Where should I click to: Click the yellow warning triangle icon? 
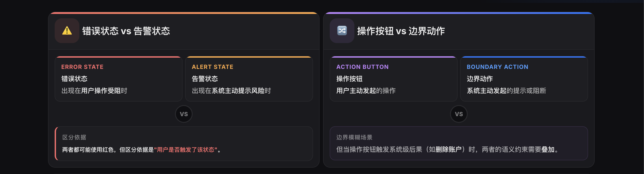(x=67, y=30)
